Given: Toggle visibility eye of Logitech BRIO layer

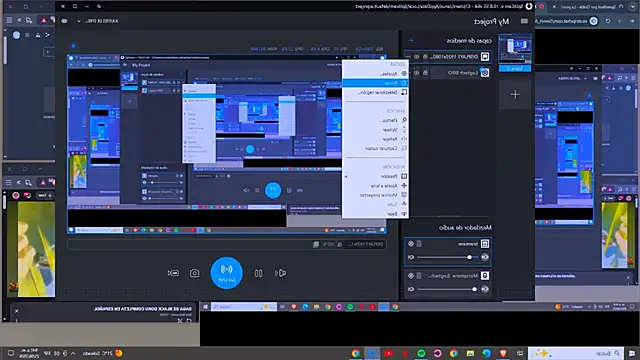Looking at the screenshot, I should coord(417,73).
